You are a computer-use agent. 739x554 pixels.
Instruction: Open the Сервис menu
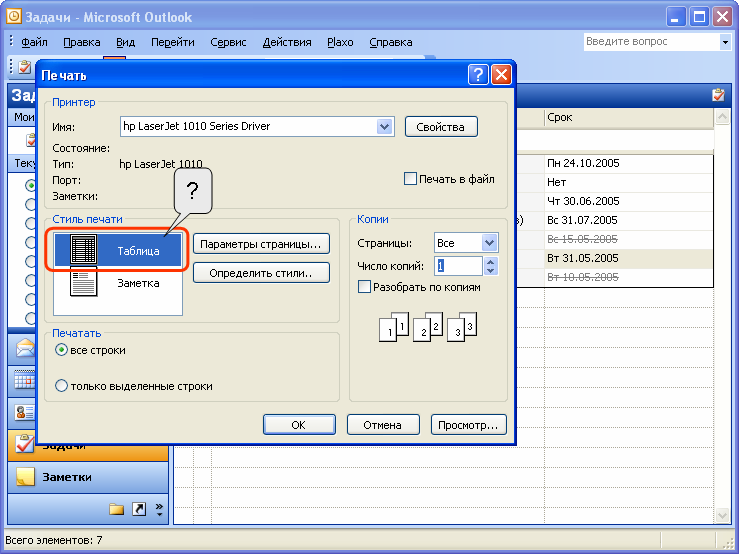(x=228, y=42)
